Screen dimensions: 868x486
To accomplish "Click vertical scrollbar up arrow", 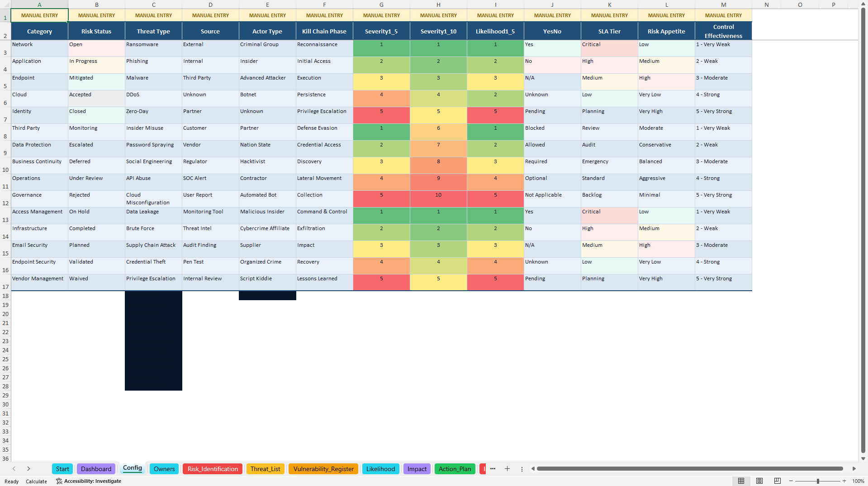I will click(x=863, y=4).
